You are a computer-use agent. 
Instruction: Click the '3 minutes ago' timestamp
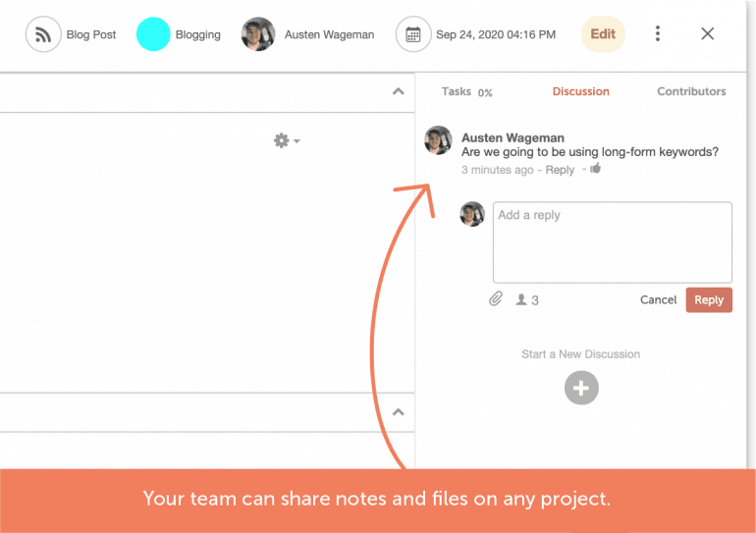click(x=497, y=170)
